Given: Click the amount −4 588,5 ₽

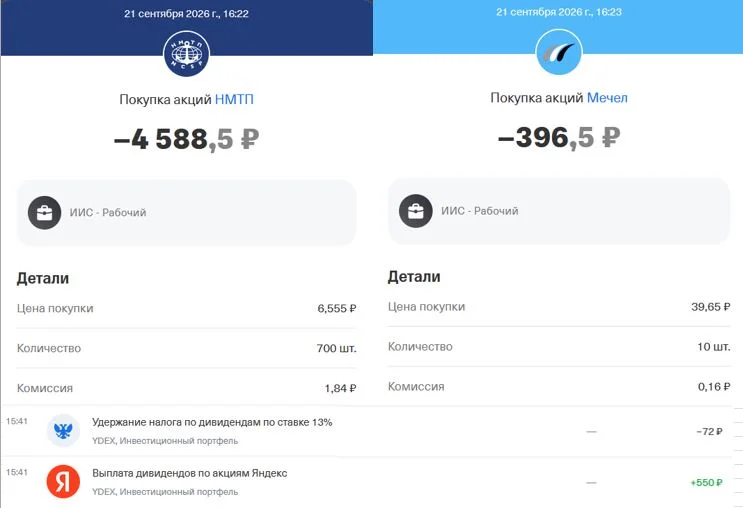Looking at the screenshot, I should pos(186,139).
